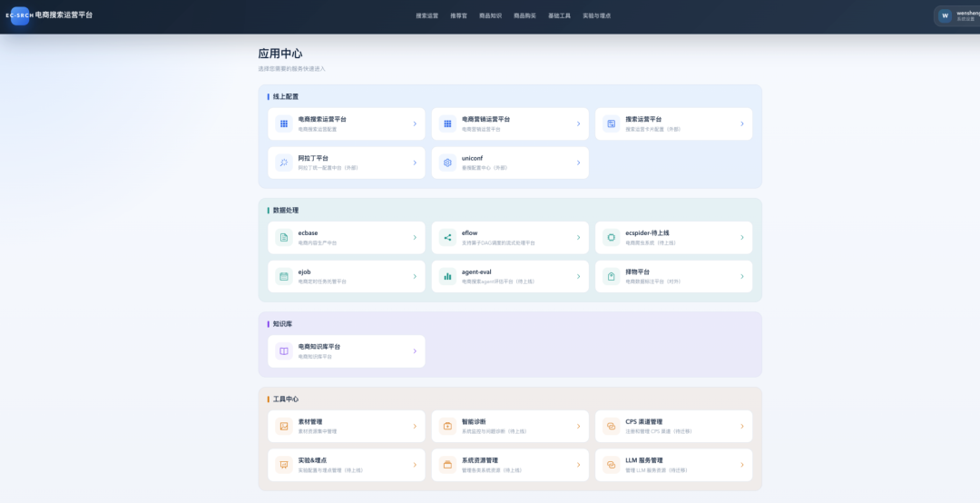Open the 实验与埋点 menu in top navigation
This screenshot has height=503, width=980.
coord(597,15)
